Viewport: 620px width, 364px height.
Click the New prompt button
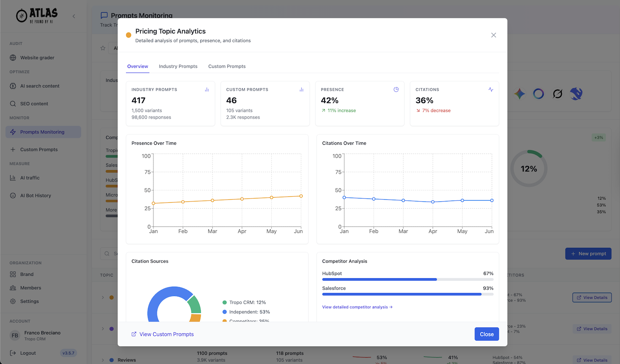tap(588, 254)
